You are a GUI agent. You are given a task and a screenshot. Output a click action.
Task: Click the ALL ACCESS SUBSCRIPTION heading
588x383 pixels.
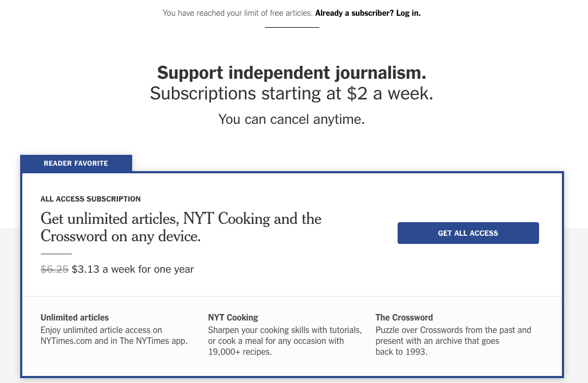click(90, 199)
